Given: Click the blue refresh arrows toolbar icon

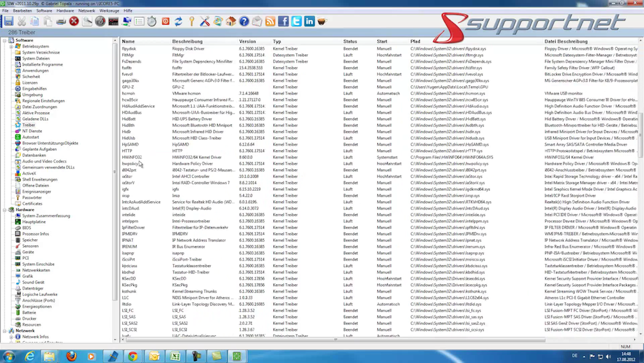Looking at the screenshot, I should click(x=178, y=21).
